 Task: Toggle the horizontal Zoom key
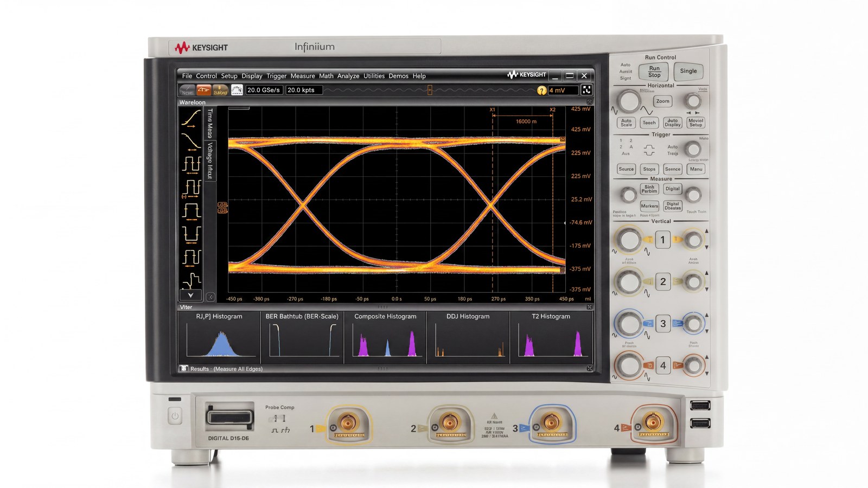point(663,101)
